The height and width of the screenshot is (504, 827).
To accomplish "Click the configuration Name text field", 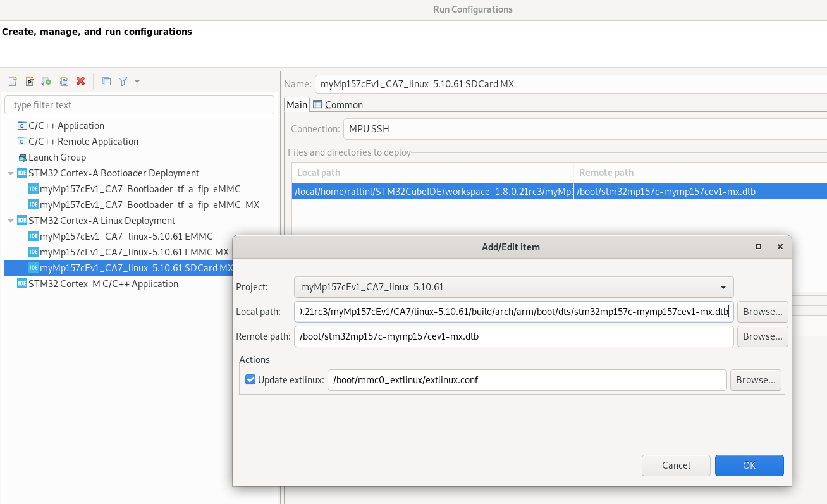I will [570, 83].
